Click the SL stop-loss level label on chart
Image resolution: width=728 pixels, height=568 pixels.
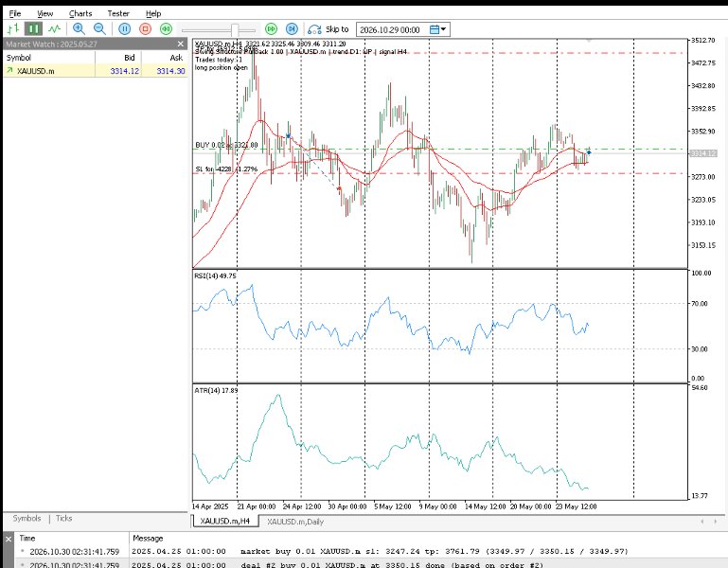(x=226, y=169)
